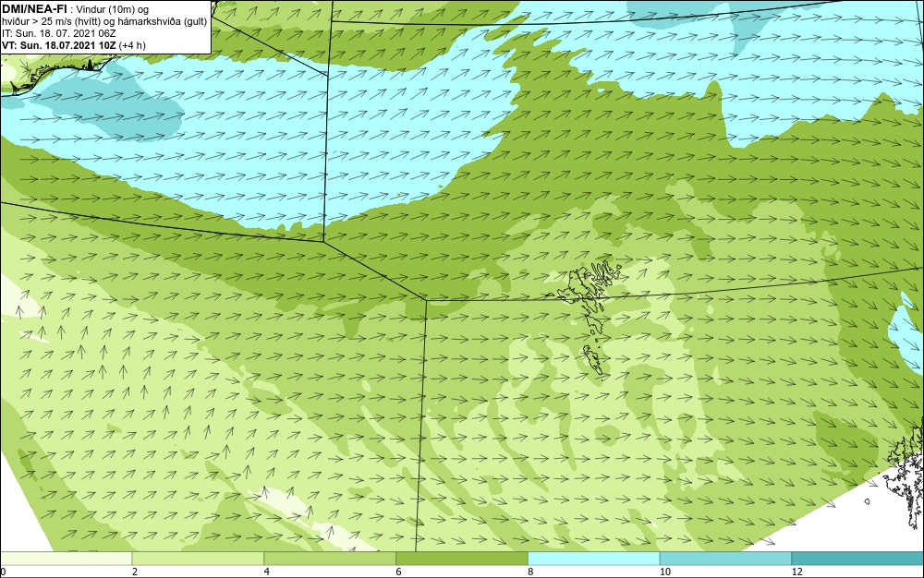Viewport: 924px width, 578px height.
Task: Click the 8–10 m/s light cyan legend swatch
Action: click(594, 559)
